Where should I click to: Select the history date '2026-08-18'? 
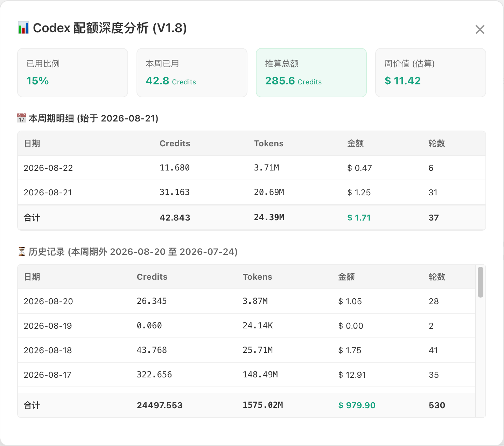48,350
